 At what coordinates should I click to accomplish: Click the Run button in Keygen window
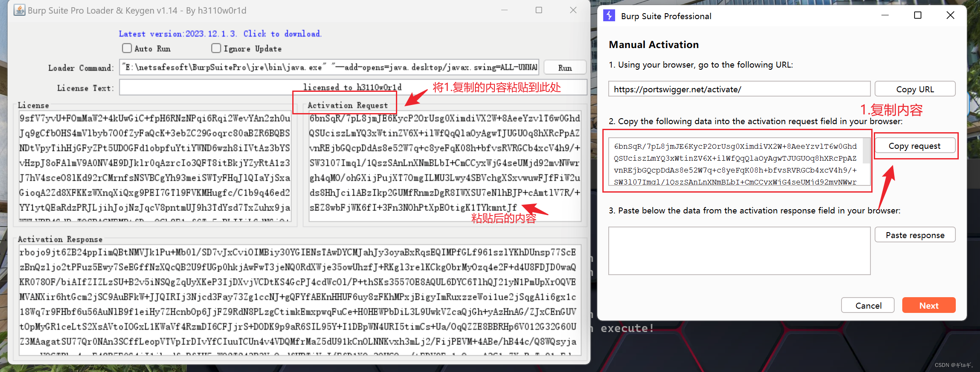point(565,68)
